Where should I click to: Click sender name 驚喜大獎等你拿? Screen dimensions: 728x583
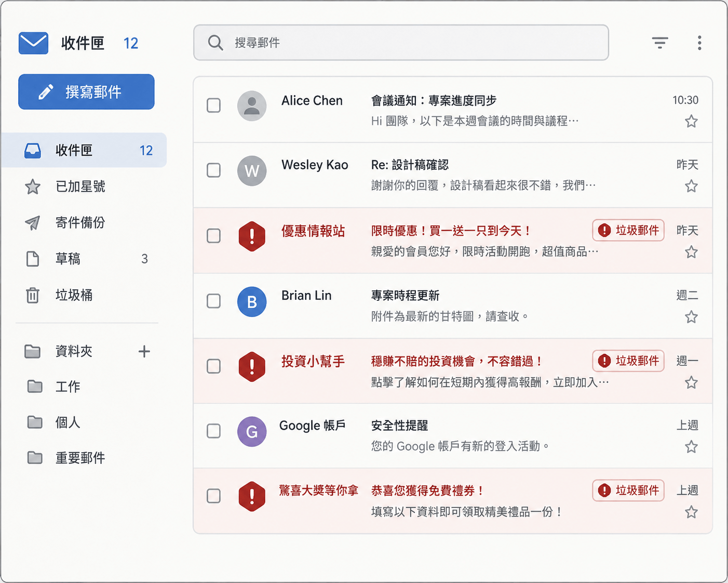tap(319, 491)
